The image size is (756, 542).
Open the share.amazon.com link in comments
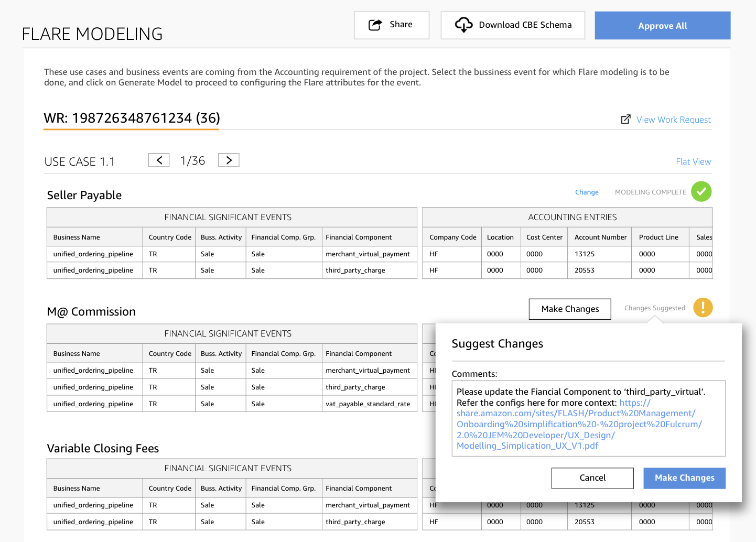tap(579, 425)
